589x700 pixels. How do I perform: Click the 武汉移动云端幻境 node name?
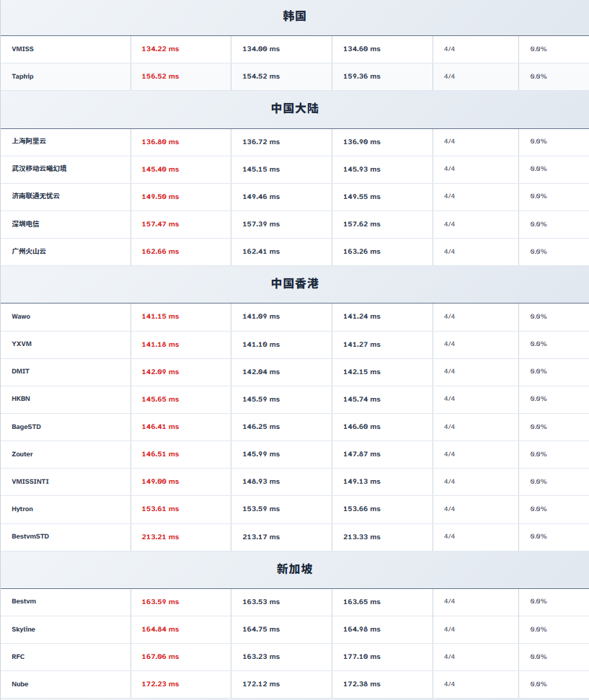(x=40, y=169)
